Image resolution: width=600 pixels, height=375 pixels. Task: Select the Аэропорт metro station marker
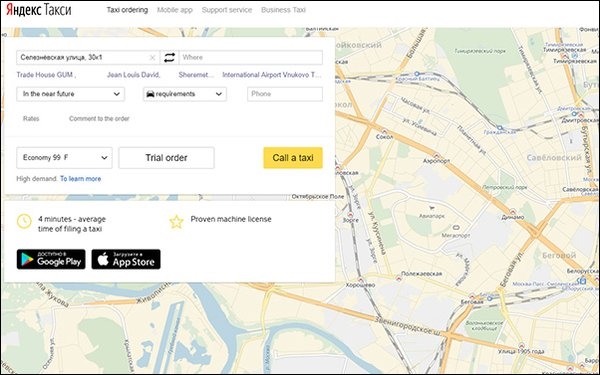pos(437,156)
